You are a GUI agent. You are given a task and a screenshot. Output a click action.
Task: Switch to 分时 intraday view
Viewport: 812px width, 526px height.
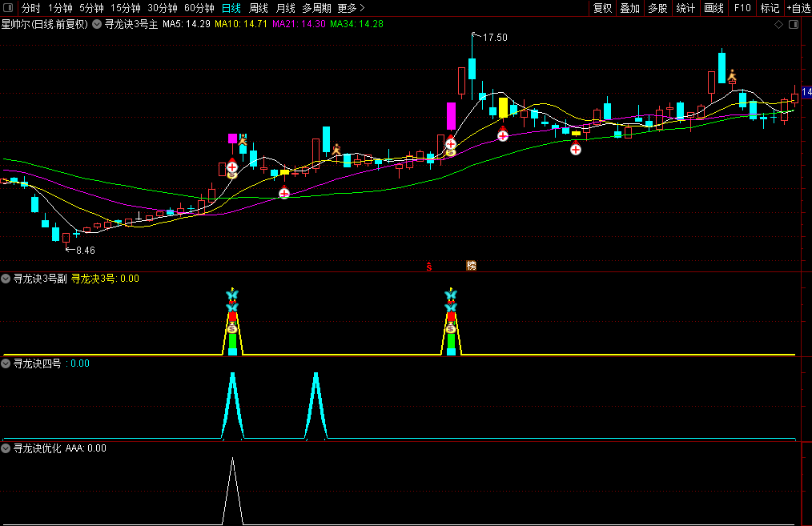click(x=30, y=8)
